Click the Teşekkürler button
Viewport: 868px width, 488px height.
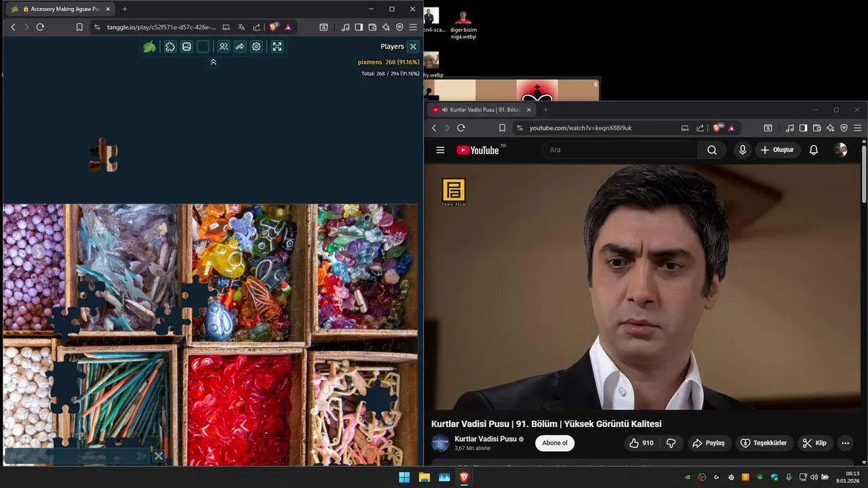764,443
